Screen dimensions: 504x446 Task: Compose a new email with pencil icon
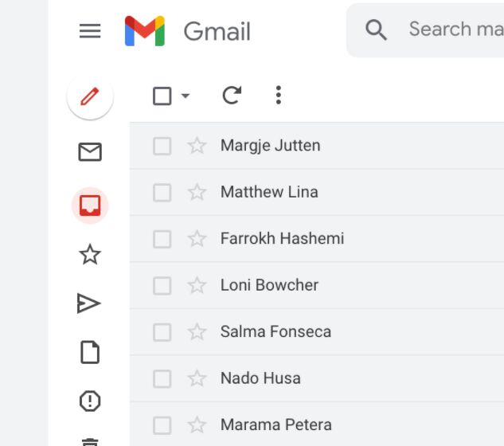point(90,96)
